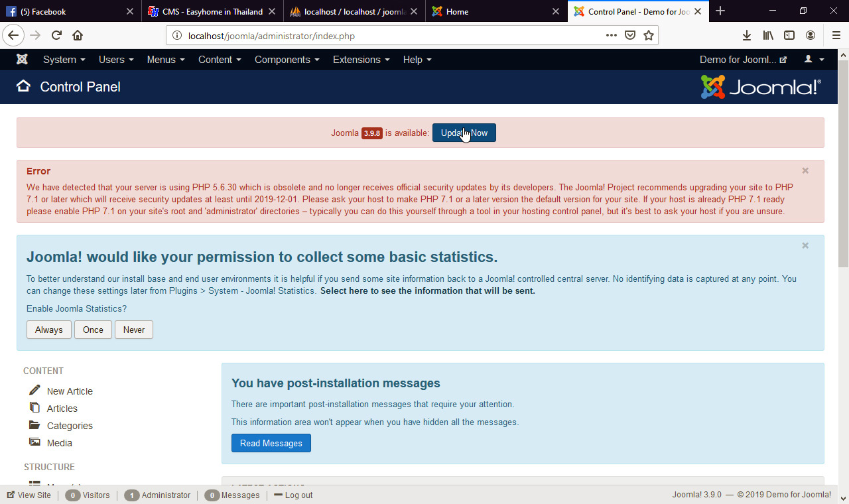The width and height of the screenshot is (849, 504).
Task: Choose Never for statistics collection
Action: (133, 330)
